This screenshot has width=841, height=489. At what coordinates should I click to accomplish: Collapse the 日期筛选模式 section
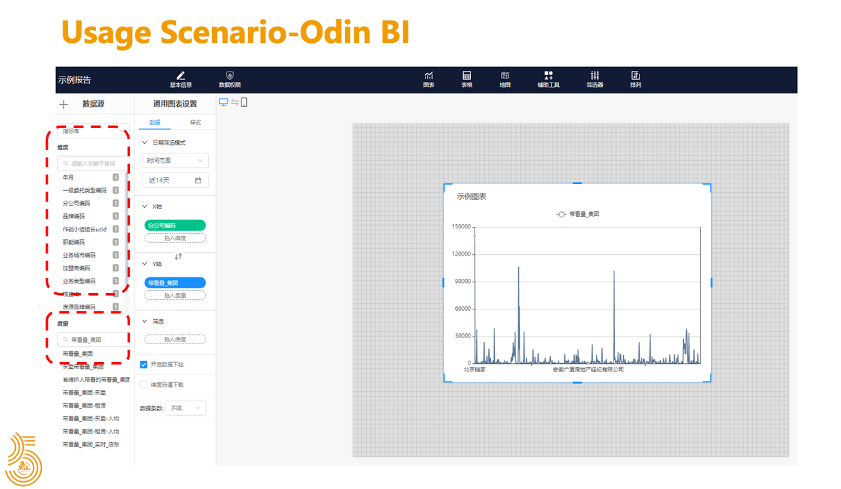[144, 143]
